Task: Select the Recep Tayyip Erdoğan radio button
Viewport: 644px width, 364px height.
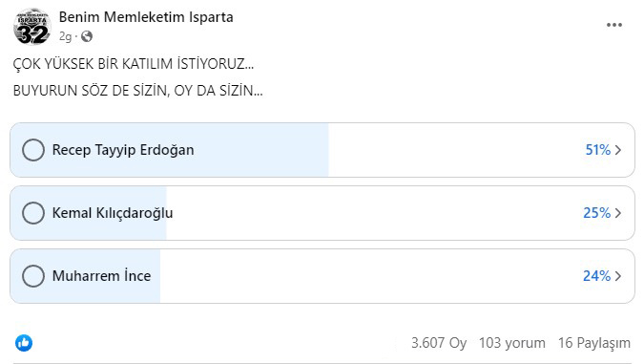Action: (x=33, y=150)
